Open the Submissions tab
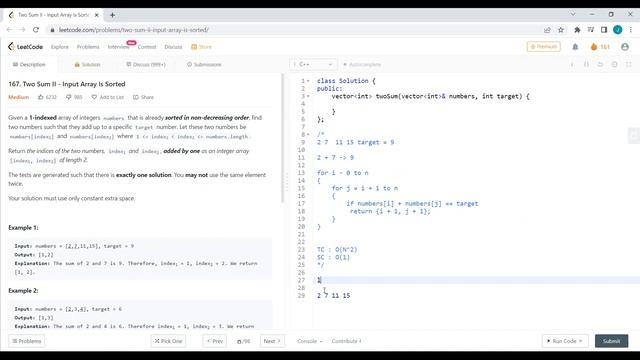The image size is (640, 360). pyautogui.click(x=204, y=64)
